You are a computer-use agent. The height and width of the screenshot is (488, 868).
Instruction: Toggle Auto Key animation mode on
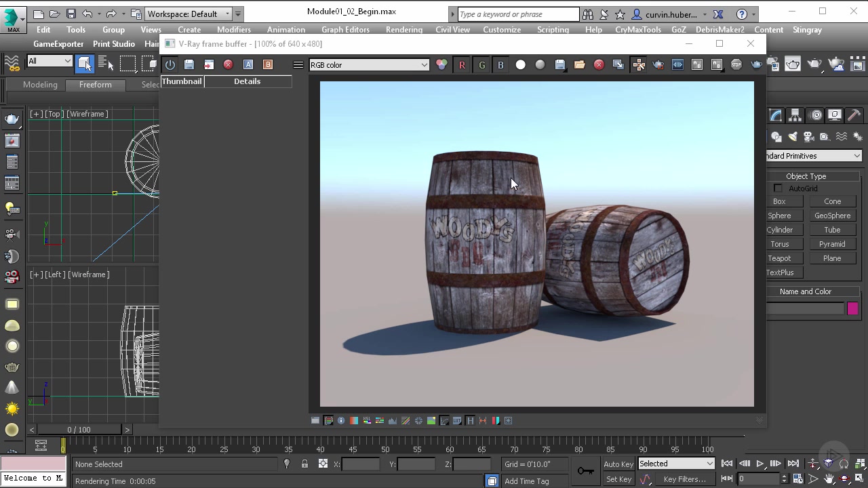pyautogui.click(x=618, y=464)
